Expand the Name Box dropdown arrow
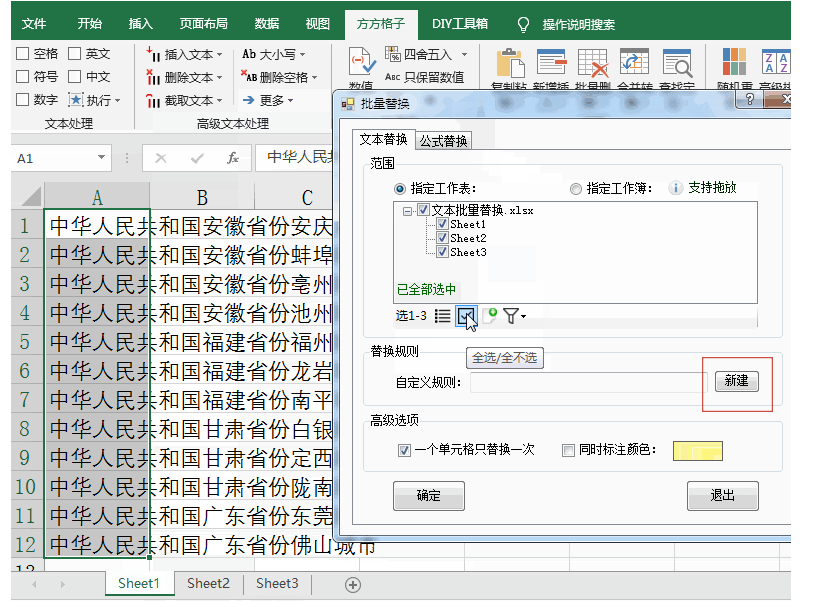Screen dimensions: 813x607 point(102,158)
